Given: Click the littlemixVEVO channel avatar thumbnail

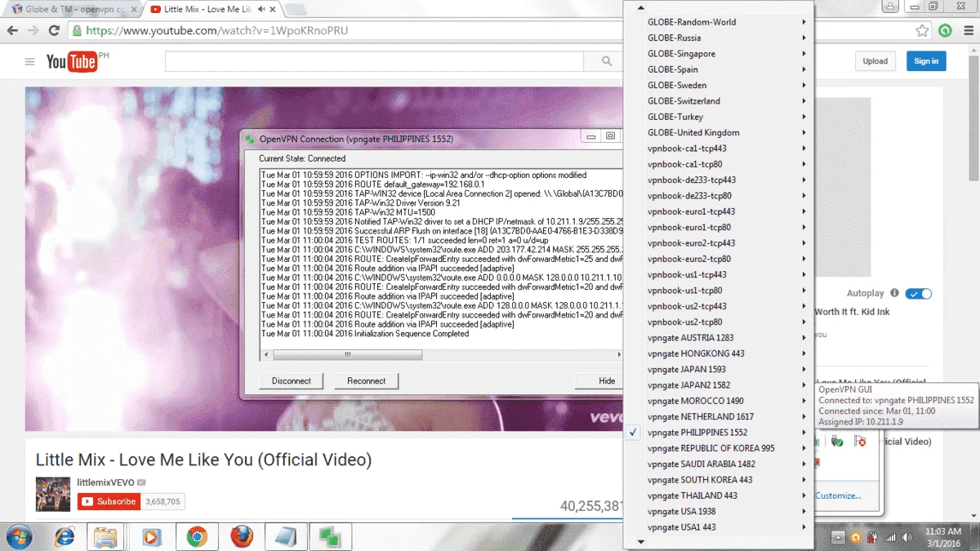Looking at the screenshot, I should 53,494.
